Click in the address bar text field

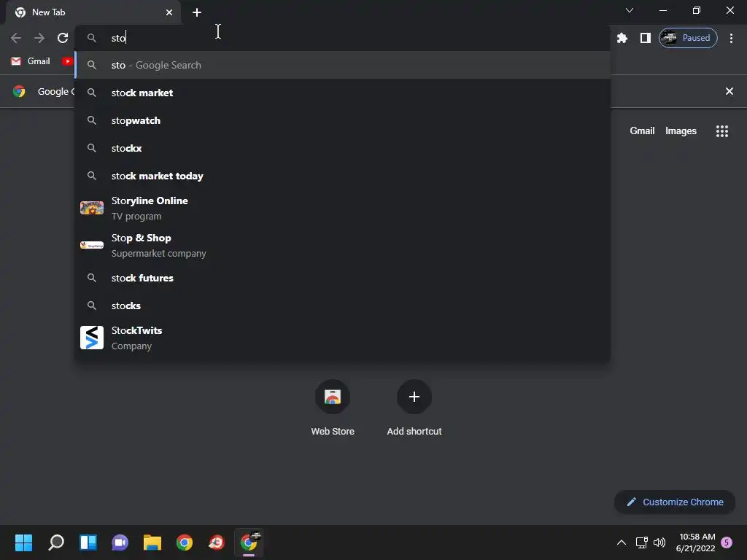click(x=343, y=38)
